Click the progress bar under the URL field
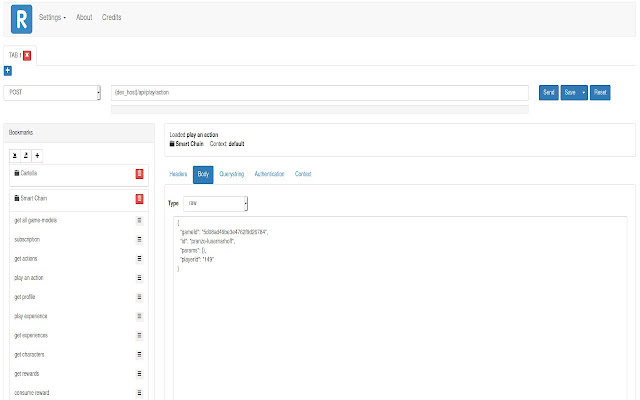Screen dimensions: 640x400 (x=320, y=109)
